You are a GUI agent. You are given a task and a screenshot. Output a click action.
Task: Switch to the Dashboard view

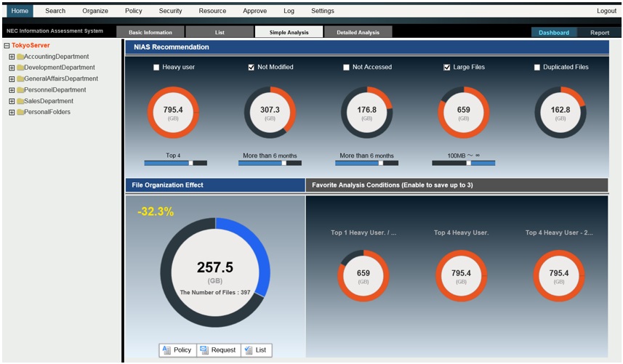554,33
